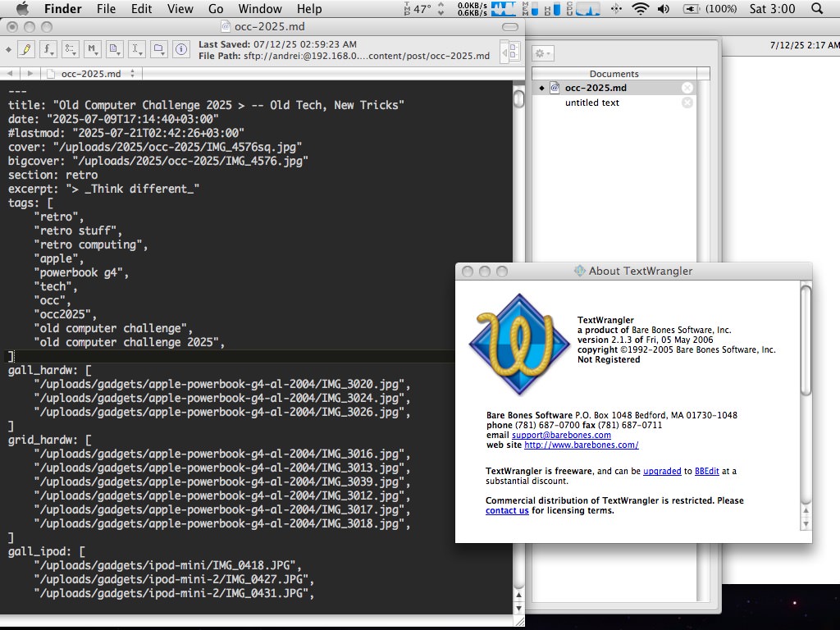Open the Help menu
The image size is (840, 630).
309,8
